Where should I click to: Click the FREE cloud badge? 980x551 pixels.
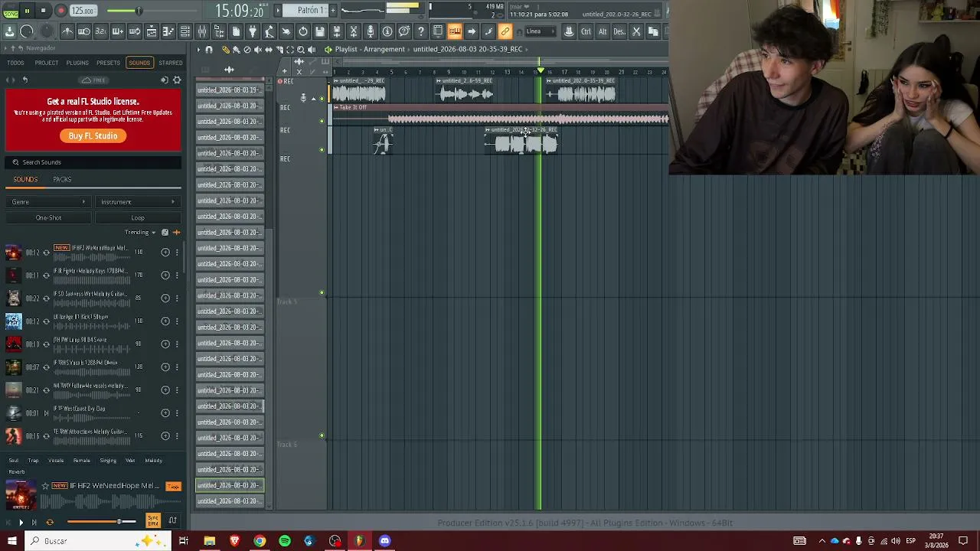coord(94,80)
